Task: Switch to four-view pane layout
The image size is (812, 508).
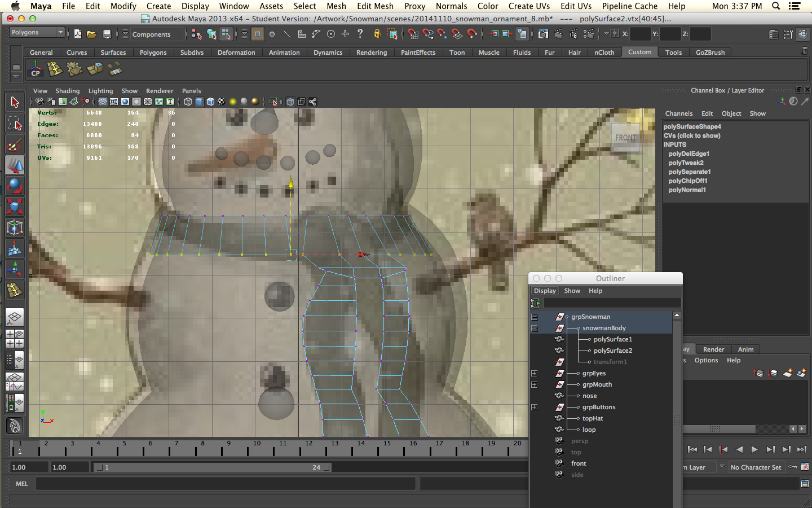Action: pos(15,339)
